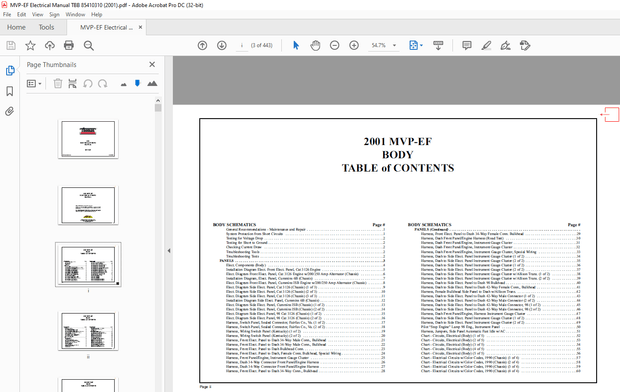This screenshot has height=392, width=620.
Task: Click the Save file icon
Action: 11,45
